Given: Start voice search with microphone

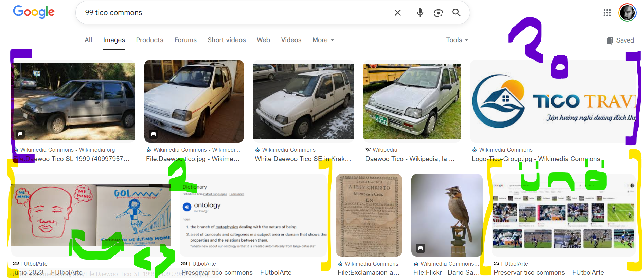Looking at the screenshot, I should click(420, 13).
